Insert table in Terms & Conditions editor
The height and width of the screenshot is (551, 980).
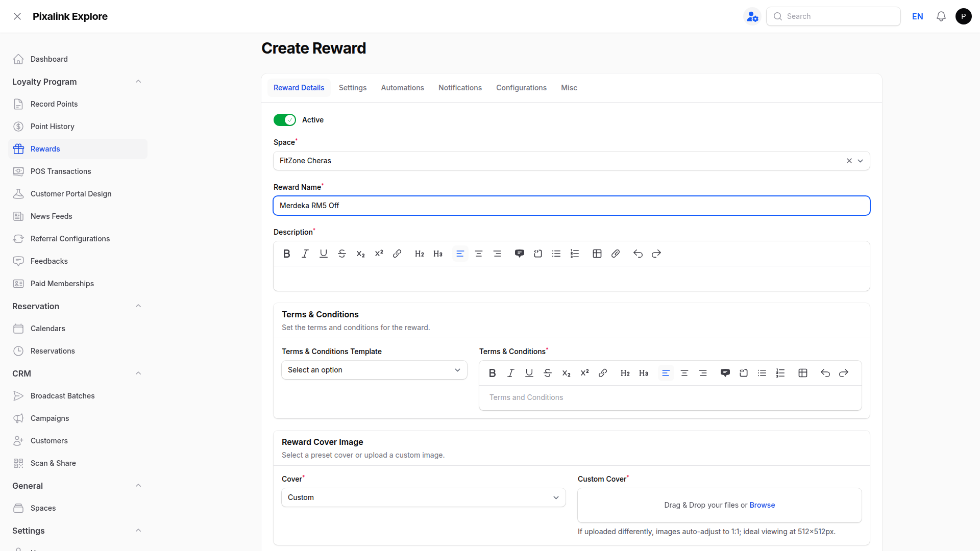pyautogui.click(x=803, y=373)
